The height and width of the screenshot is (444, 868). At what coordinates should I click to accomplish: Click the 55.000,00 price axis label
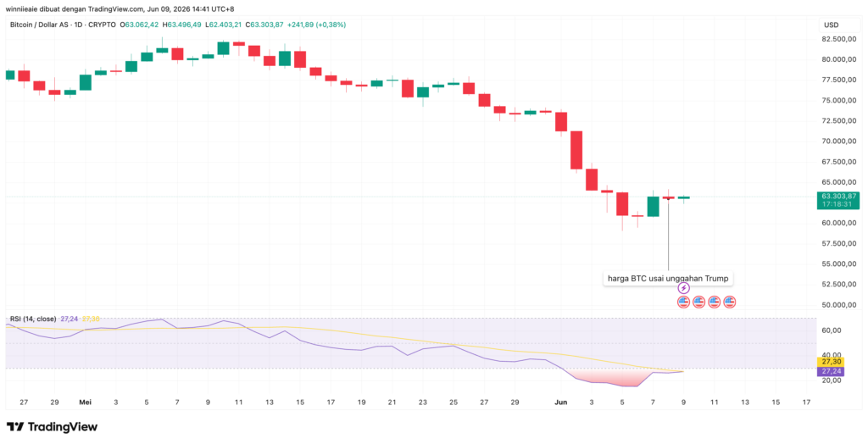(x=840, y=264)
